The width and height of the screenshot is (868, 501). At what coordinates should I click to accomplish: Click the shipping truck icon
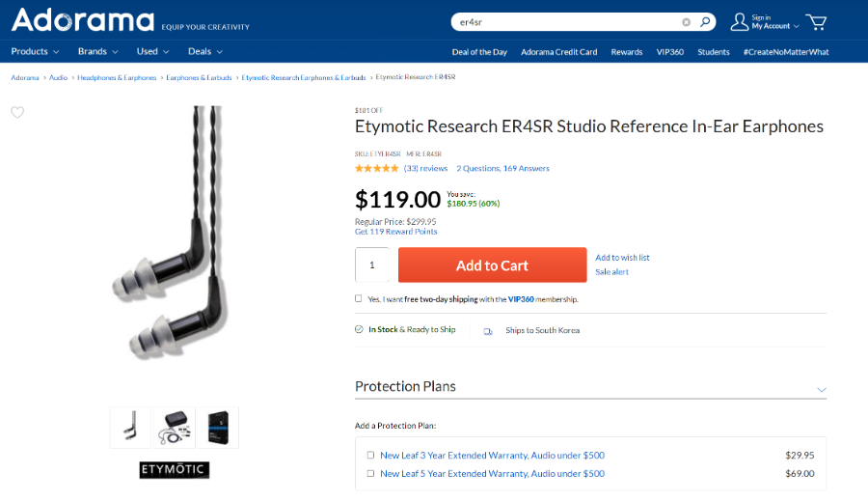[x=488, y=331]
